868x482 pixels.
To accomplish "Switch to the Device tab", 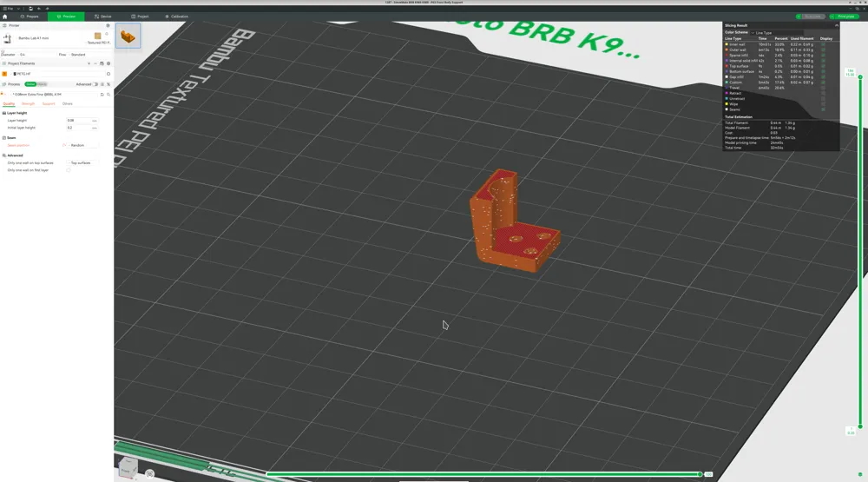I will [x=103, y=17].
